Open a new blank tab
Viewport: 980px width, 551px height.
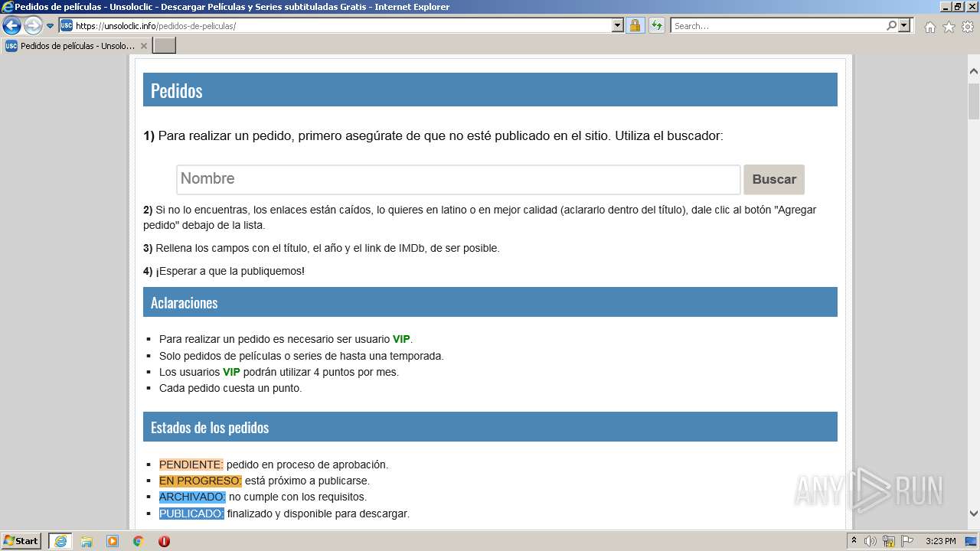(165, 46)
